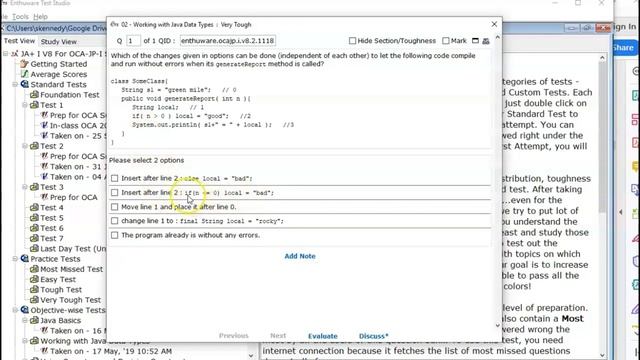Image resolution: width=640 pixels, height=360 pixels.
Task: Check 'program already is without any errors'
Action: (x=115, y=235)
